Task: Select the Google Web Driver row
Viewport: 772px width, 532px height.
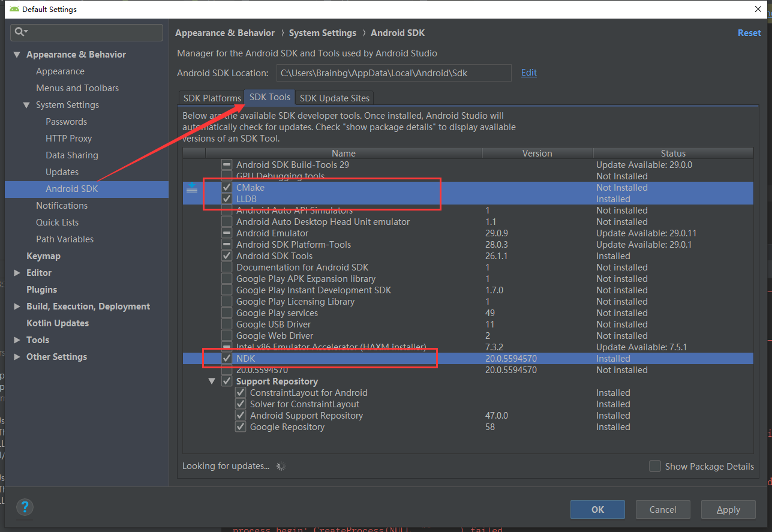Action: [x=468, y=336]
